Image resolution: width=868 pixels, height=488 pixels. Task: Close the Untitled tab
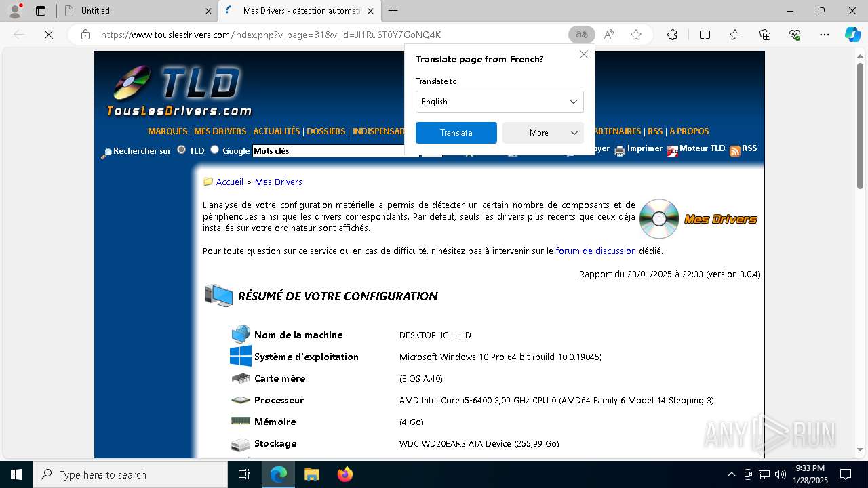point(208,11)
